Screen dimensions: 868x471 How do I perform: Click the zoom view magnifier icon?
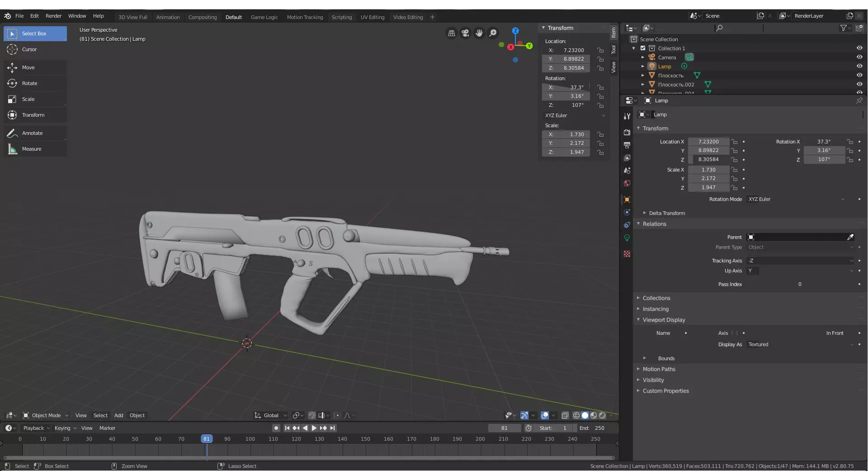click(x=493, y=33)
